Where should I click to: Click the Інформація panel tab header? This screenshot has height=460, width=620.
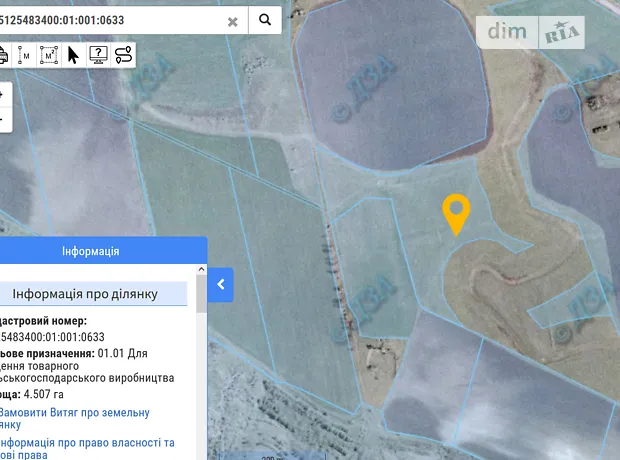[x=91, y=251]
